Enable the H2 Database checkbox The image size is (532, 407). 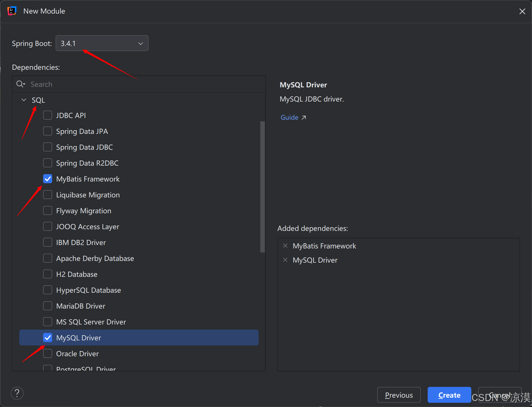48,274
